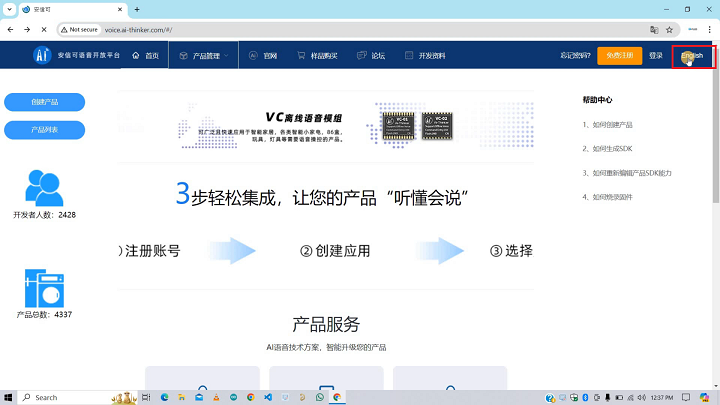Image resolution: width=720 pixels, height=405 pixels.
Task: Open VLC media player from taskbar
Action: pyautogui.click(x=216, y=397)
